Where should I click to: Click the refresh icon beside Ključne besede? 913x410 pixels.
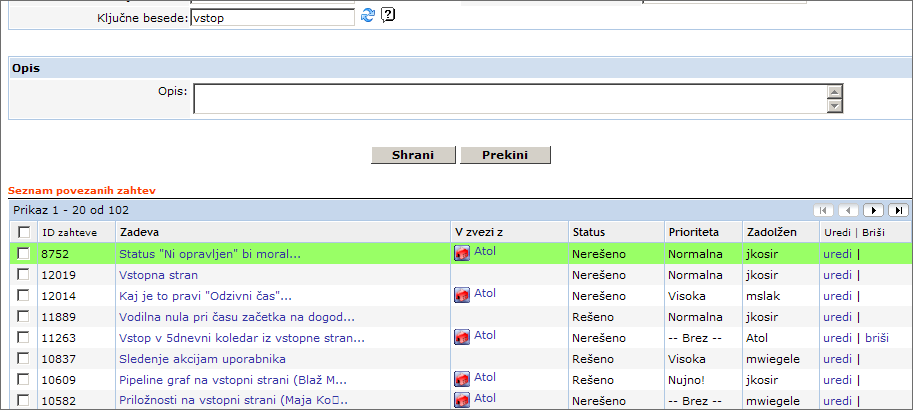click(368, 15)
